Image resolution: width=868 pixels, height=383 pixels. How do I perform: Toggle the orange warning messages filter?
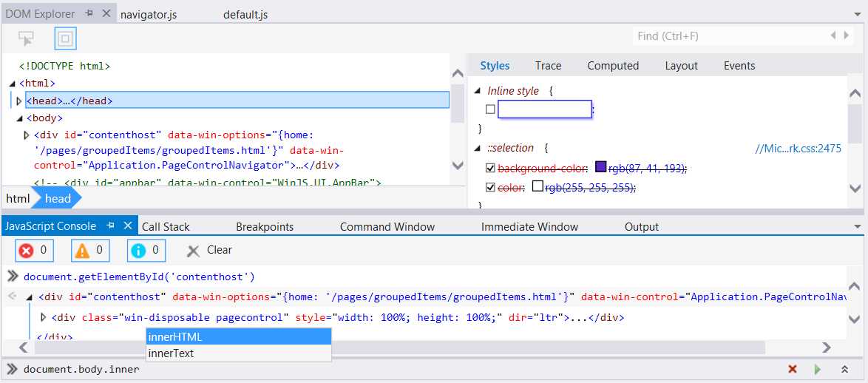90,251
